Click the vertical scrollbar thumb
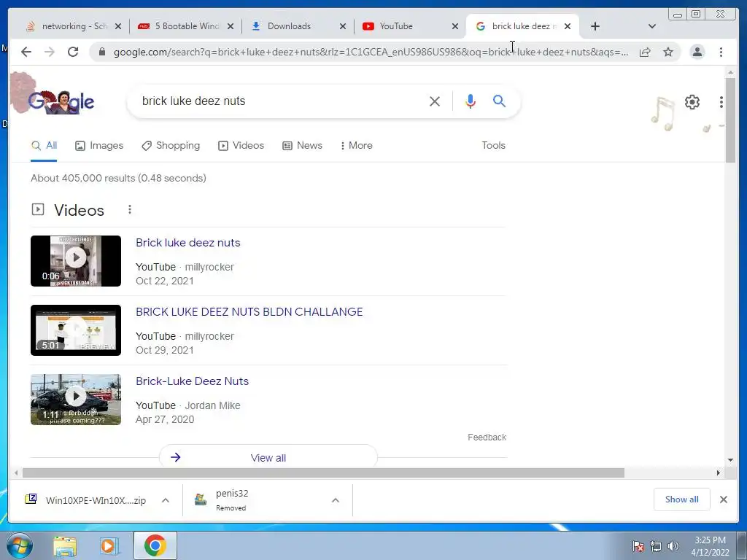747x560 pixels. coord(731,120)
